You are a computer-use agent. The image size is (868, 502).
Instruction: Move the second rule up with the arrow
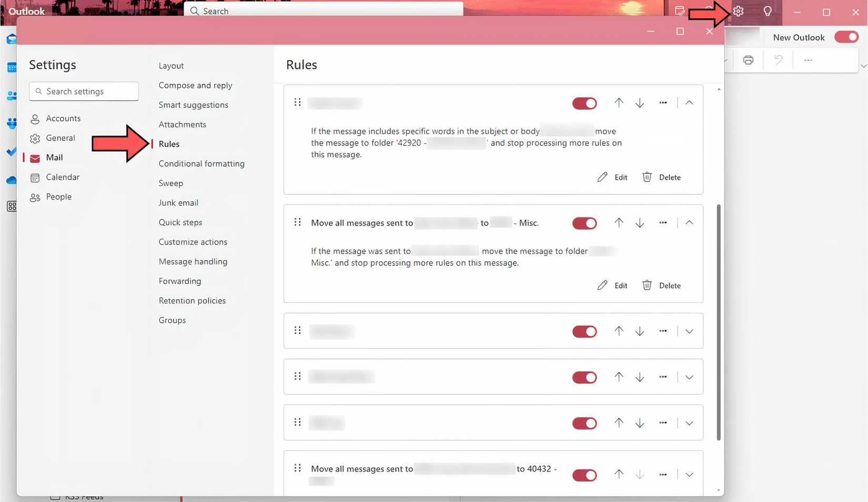pyautogui.click(x=619, y=223)
